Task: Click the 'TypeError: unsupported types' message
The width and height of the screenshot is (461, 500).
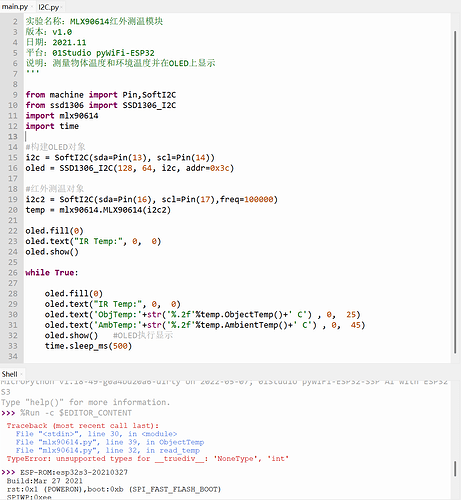Action: (148, 459)
